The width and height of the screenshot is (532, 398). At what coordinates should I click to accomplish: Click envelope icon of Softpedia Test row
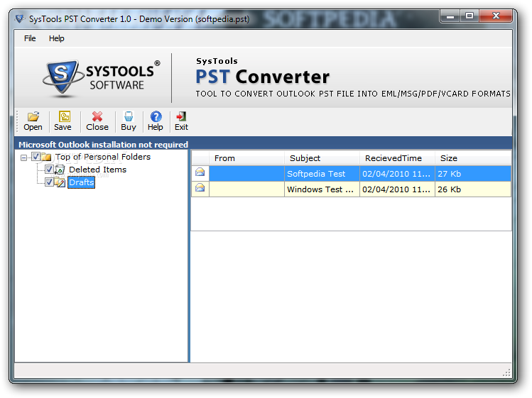200,172
